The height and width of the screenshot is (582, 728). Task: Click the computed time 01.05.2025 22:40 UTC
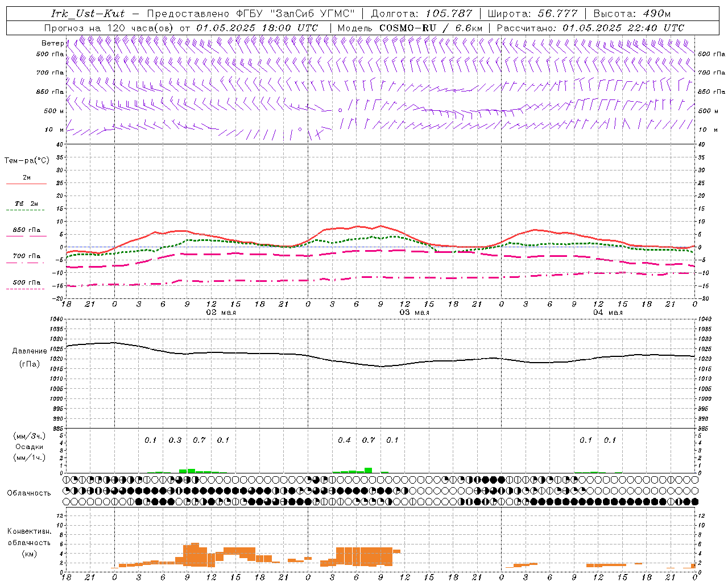click(623, 28)
